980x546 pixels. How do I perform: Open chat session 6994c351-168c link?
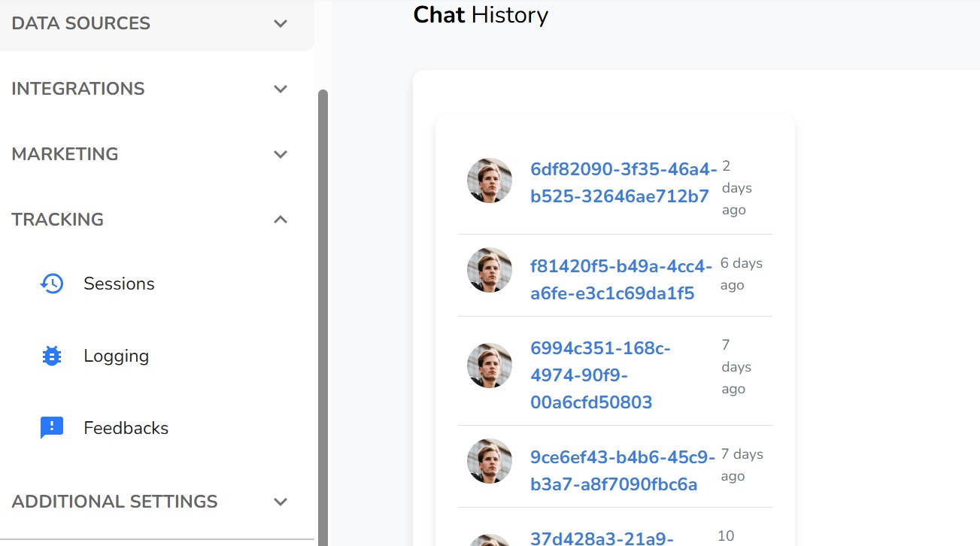[x=599, y=375]
